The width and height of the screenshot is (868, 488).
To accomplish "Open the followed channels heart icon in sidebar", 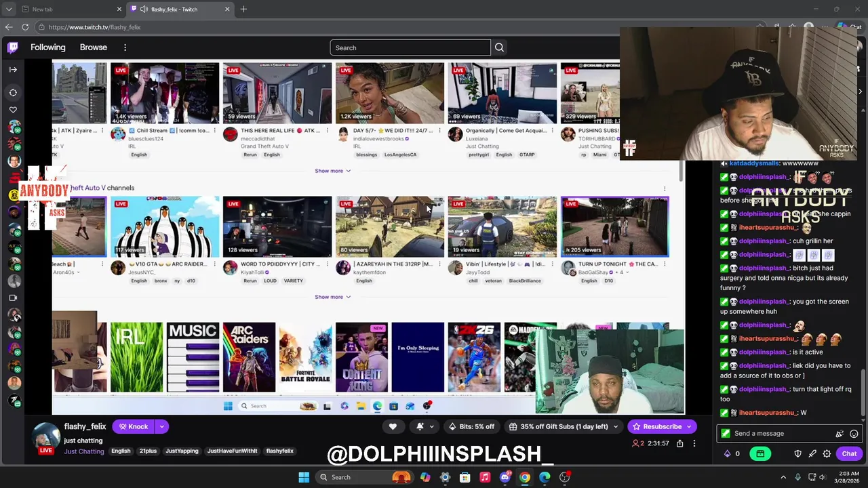I will [x=13, y=110].
